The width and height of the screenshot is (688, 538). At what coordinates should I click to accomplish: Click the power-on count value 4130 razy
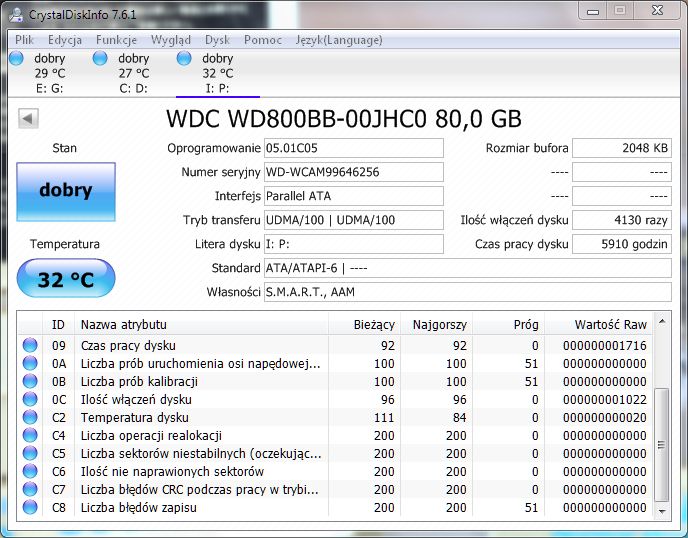(x=622, y=220)
